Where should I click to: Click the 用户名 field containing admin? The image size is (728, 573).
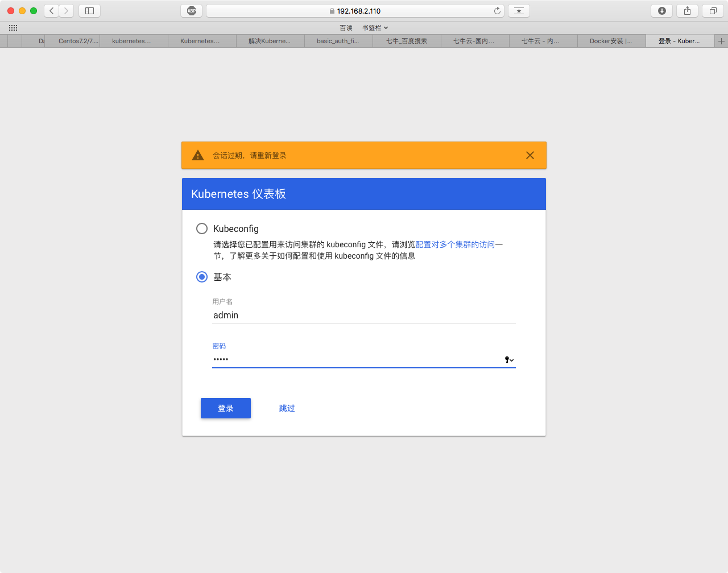[x=363, y=315]
